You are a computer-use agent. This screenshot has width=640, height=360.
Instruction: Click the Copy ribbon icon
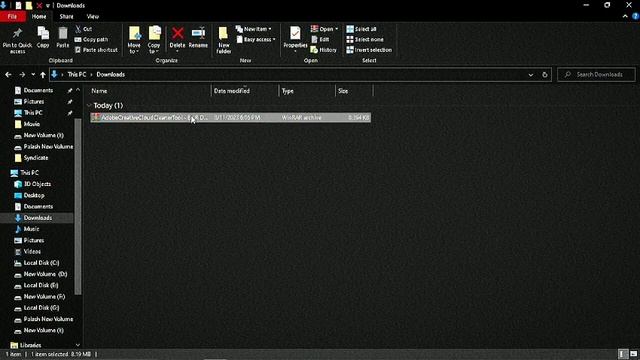tap(43, 38)
